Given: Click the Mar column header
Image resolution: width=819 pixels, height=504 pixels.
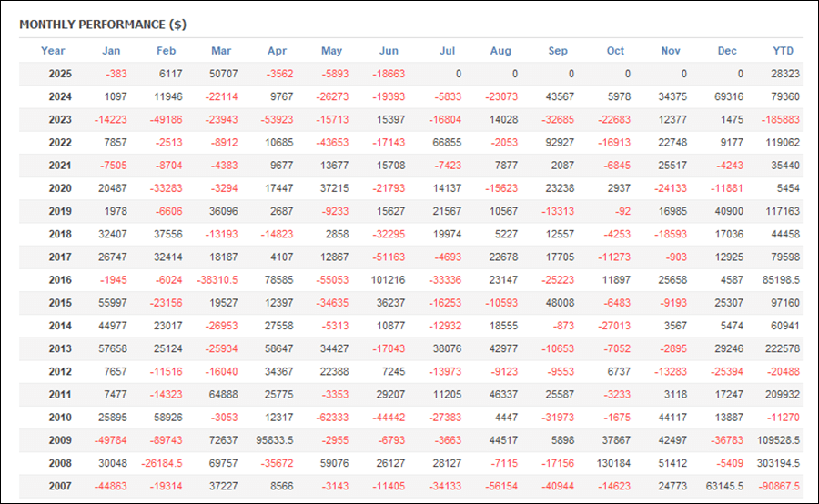Looking at the screenshot, I should 221,51.
